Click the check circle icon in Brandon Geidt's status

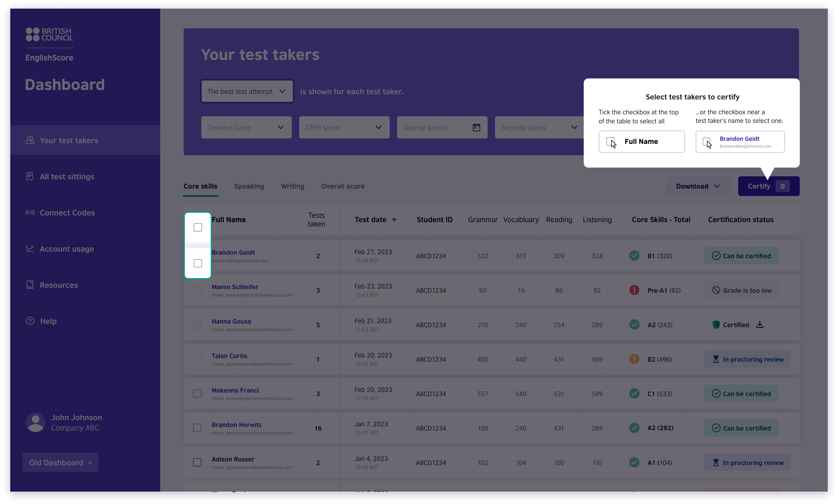pos(716,256)
